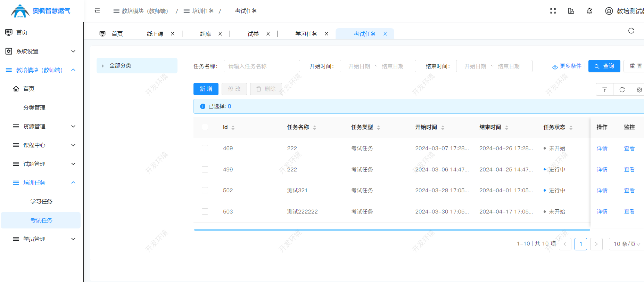Click the 查询 search button

pos(604,66)
